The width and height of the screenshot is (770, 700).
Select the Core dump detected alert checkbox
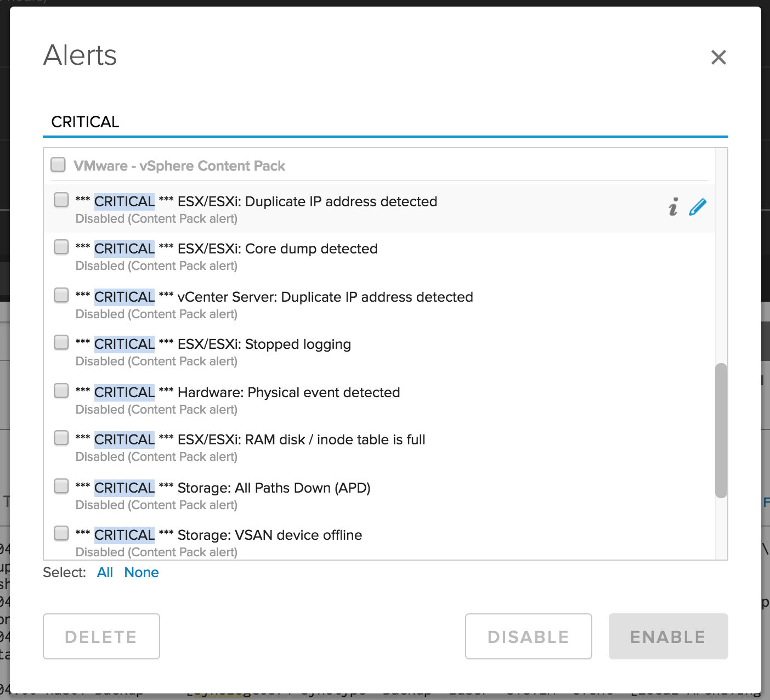pos(61,247)
